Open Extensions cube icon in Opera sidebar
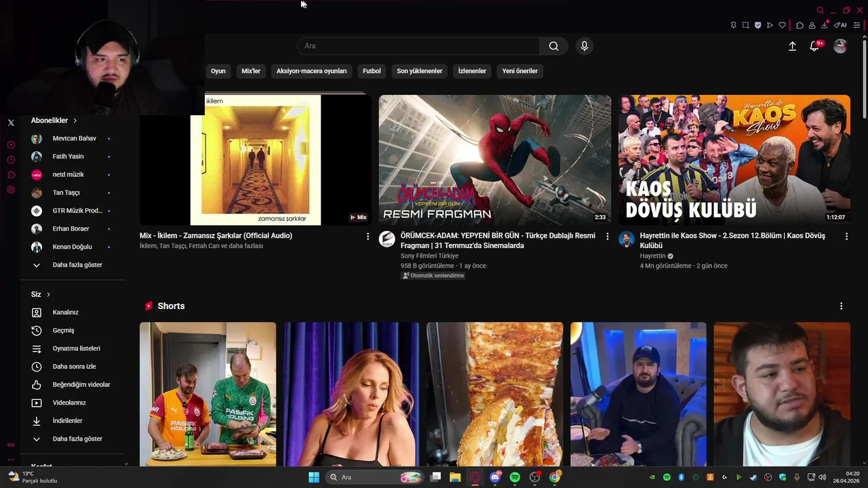868x488 pixels. coord(11,175)
